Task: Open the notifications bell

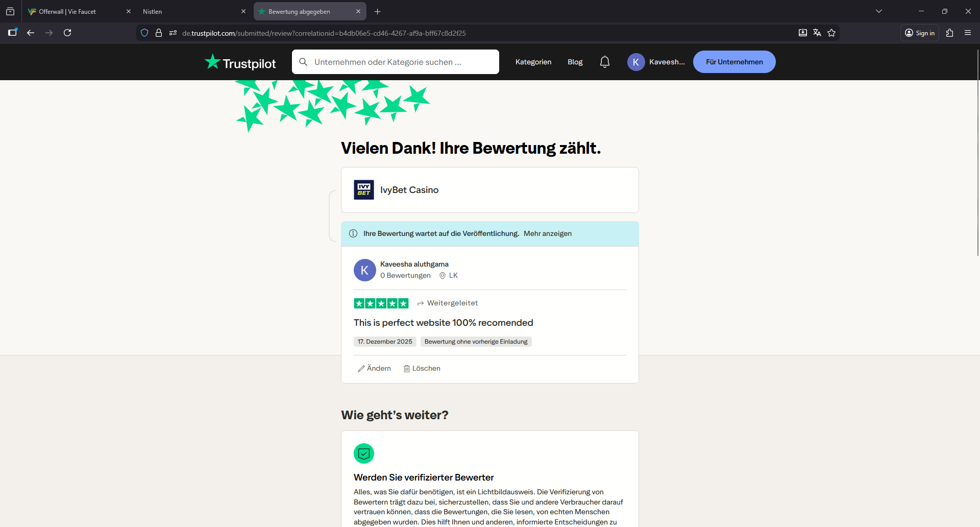Action: pos(605,62)
